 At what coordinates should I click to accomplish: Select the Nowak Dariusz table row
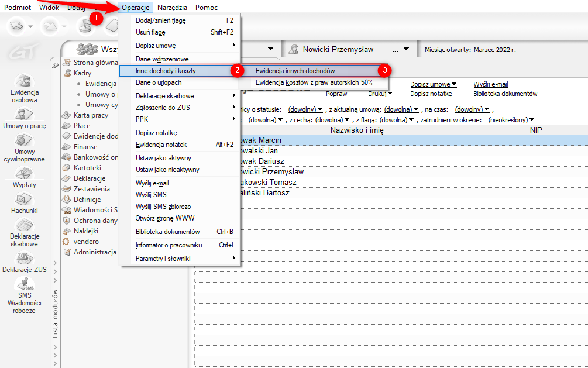(390, 161)
